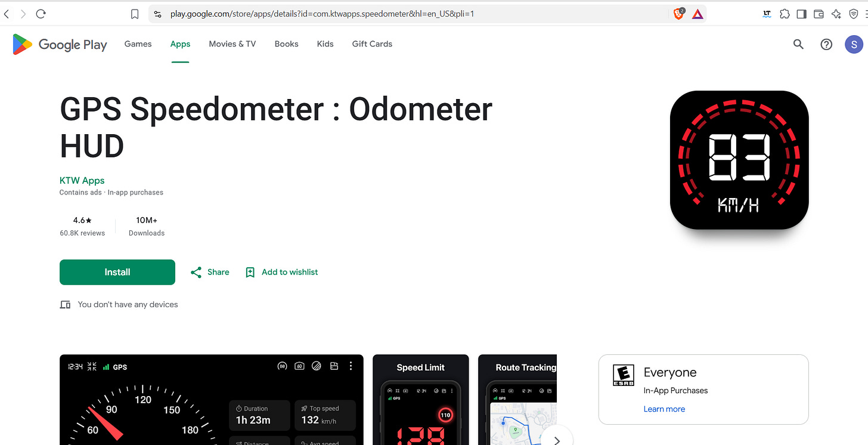Click the "Contains ads" notice under developer
The image size is (868, 445).
80,193
